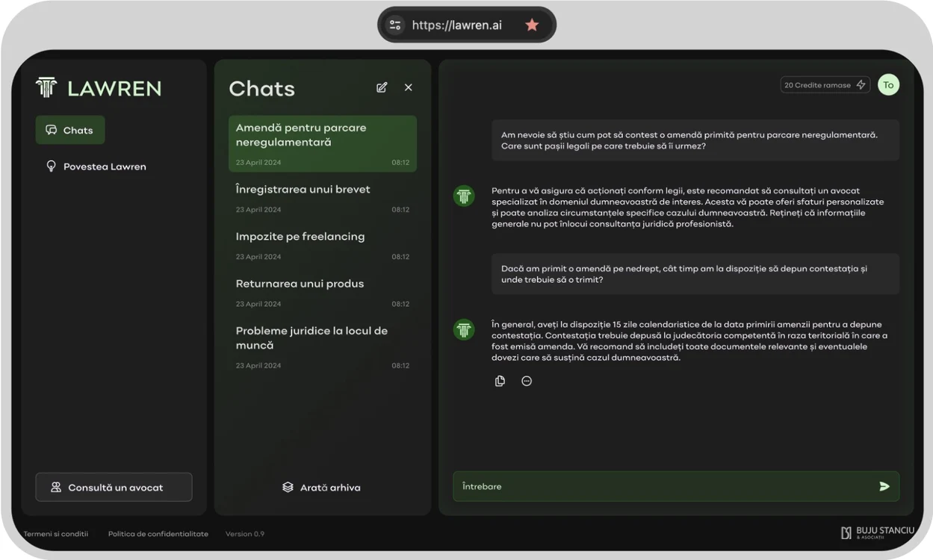This screenshot has width=933, height=560.
Task: Copy the assistant's response via copy icon
Action: tap(500, 381)
